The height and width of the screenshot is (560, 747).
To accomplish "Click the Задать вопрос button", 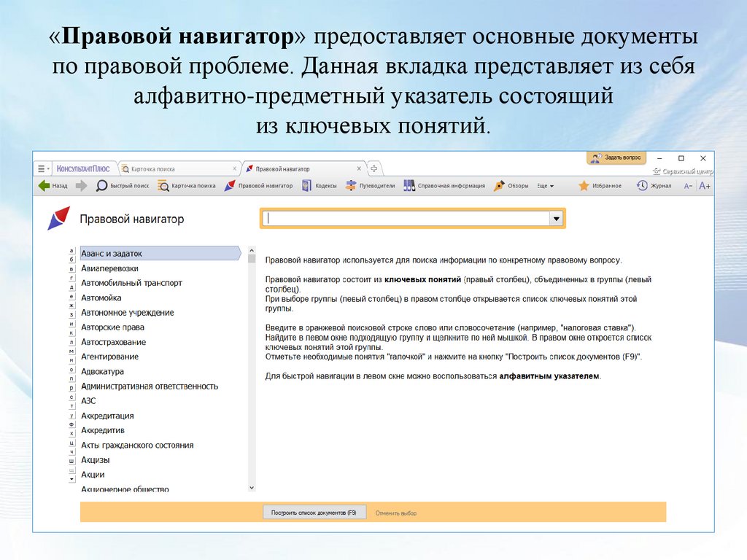I will (x=616, y=157).
